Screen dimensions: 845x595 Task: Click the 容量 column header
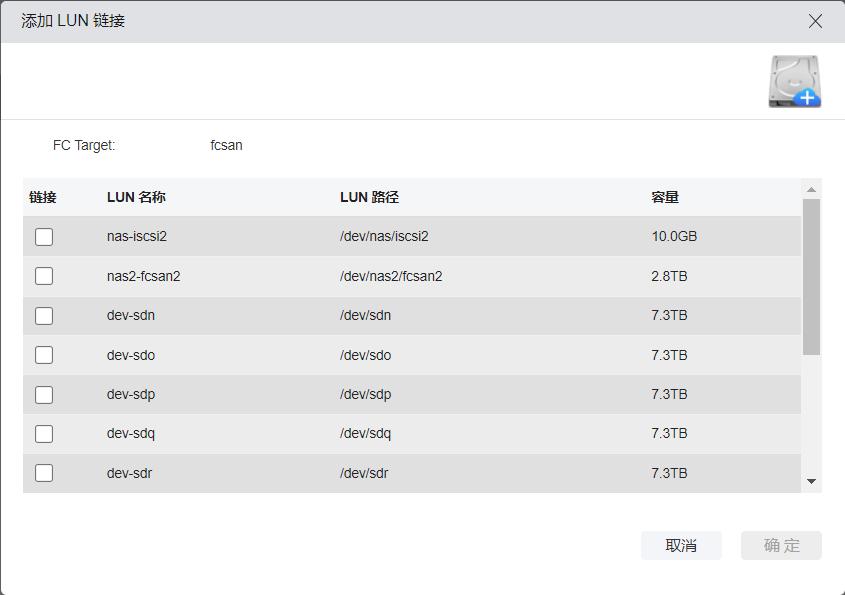(665, 197)
